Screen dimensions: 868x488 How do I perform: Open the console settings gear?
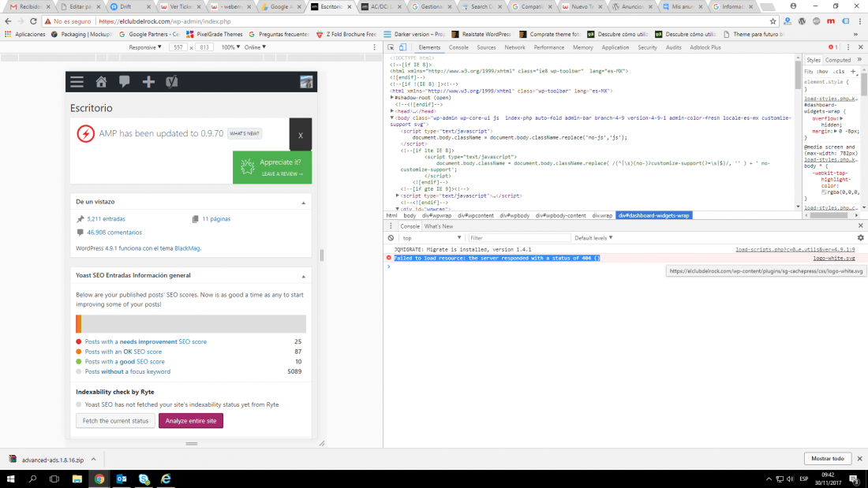pos(861,238)
